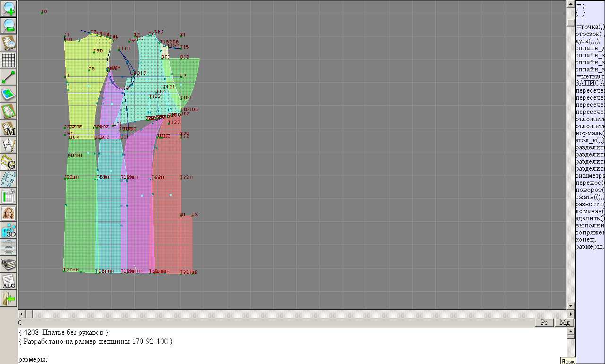This screenshot has width=605, height=364.
Task: Open the 3D view icon
Action: tap(9, 230)
